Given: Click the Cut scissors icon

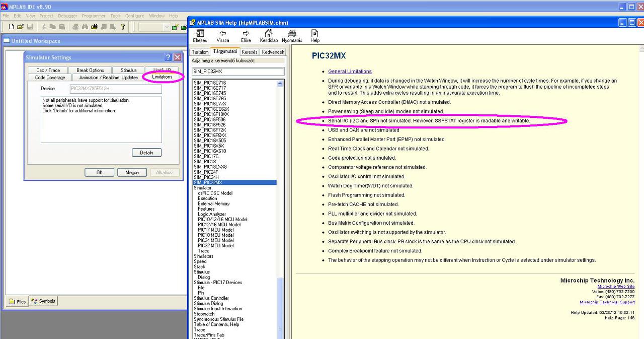Looking at the screenshot, I should 44,27.
